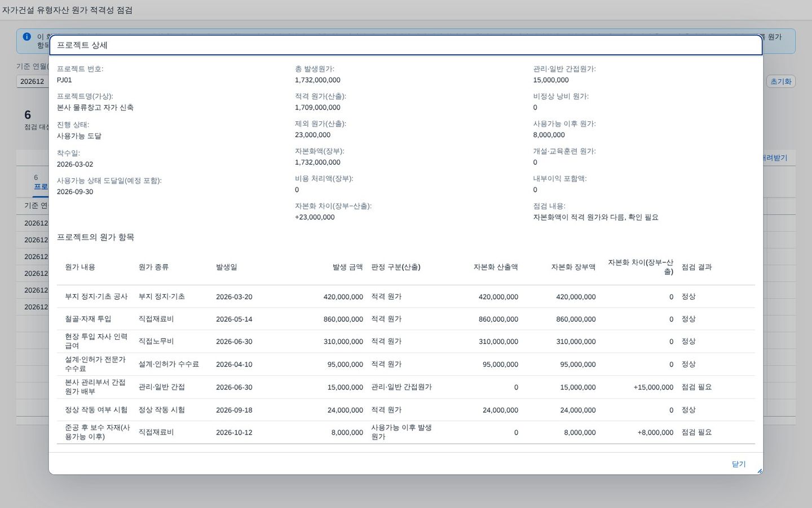This screenshot has height=508, width=812.
Task: Select the 본사 관리부서 간접 원가 배부 row
Action: pos(406,387)
